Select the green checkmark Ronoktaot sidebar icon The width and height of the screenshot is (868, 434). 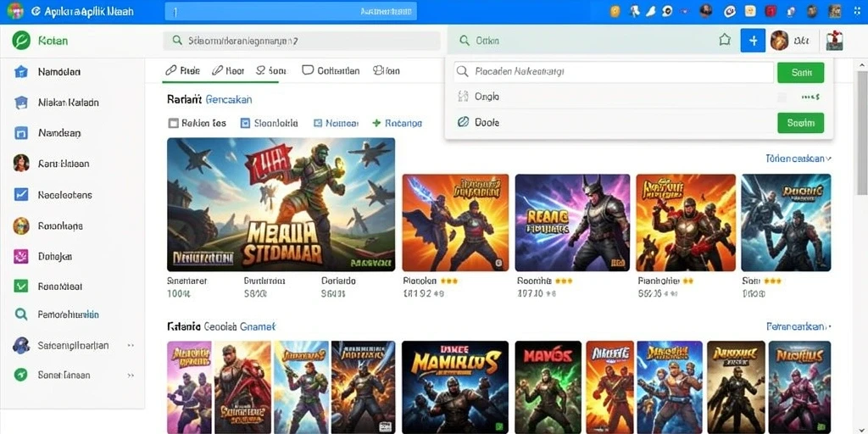click(21, 286)
